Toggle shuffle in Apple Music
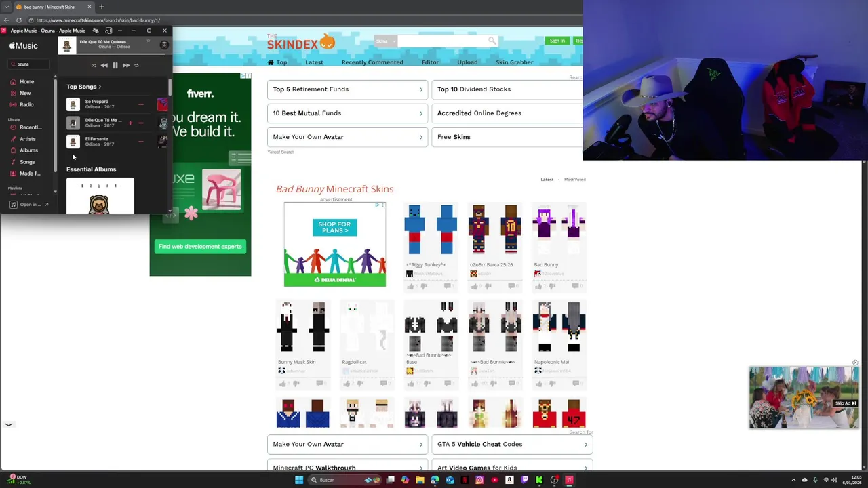The image size is (868, 488). pos(94,66)
